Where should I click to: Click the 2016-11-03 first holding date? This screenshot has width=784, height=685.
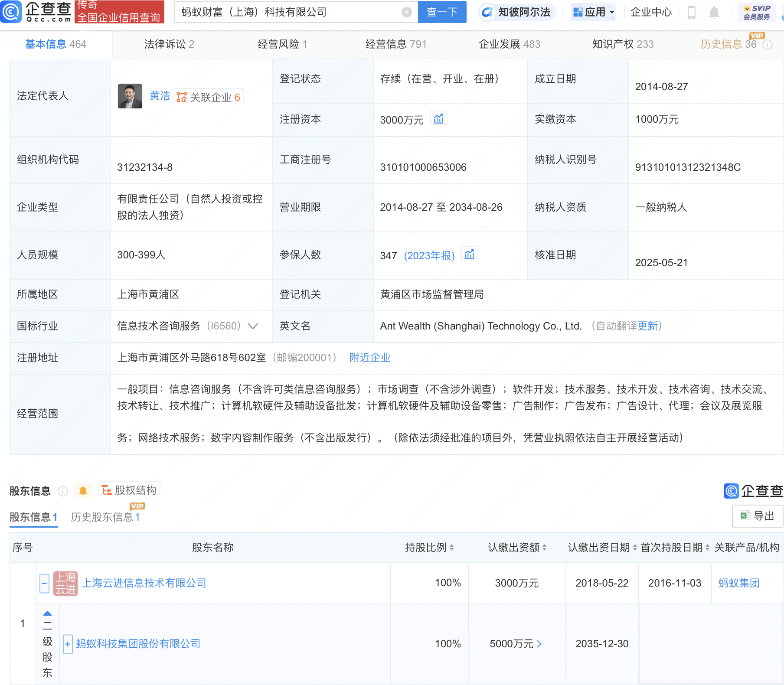coord(675,583)
